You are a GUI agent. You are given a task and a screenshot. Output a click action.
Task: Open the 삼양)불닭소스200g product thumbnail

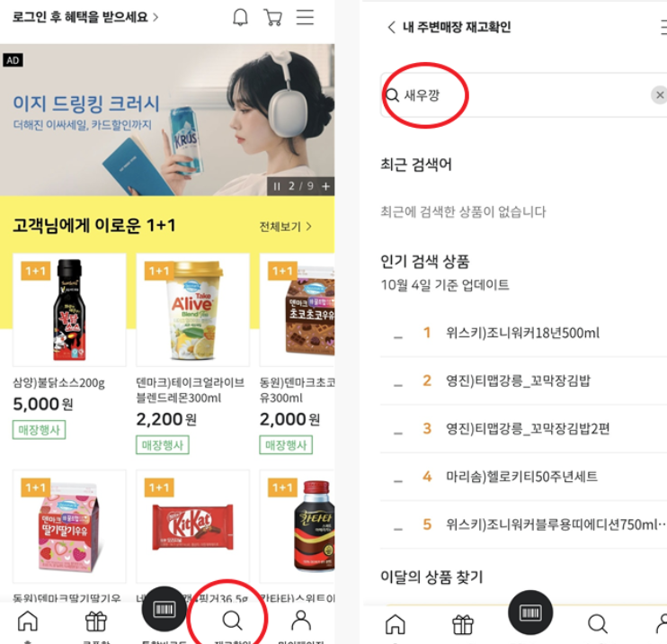click(x=69, y=309)
